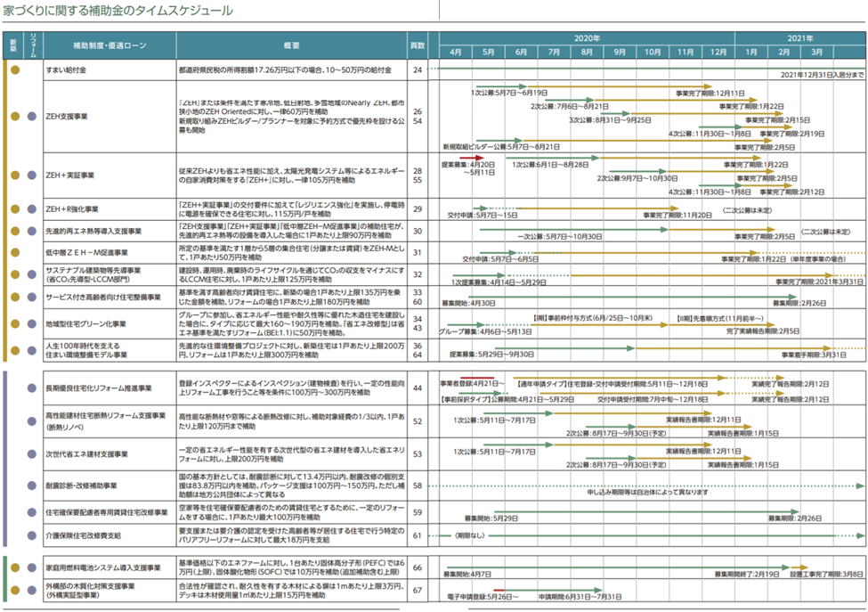Click 介護保険住宅改修費支給 row name
868x612 pixels.
coord(83,535)
